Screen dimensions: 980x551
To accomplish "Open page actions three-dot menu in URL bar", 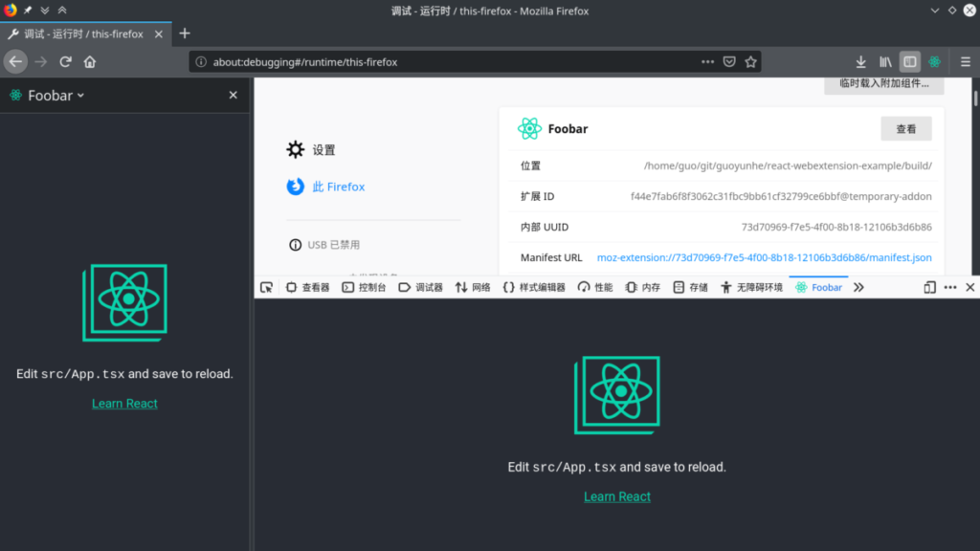I will [x=707, y=62].
